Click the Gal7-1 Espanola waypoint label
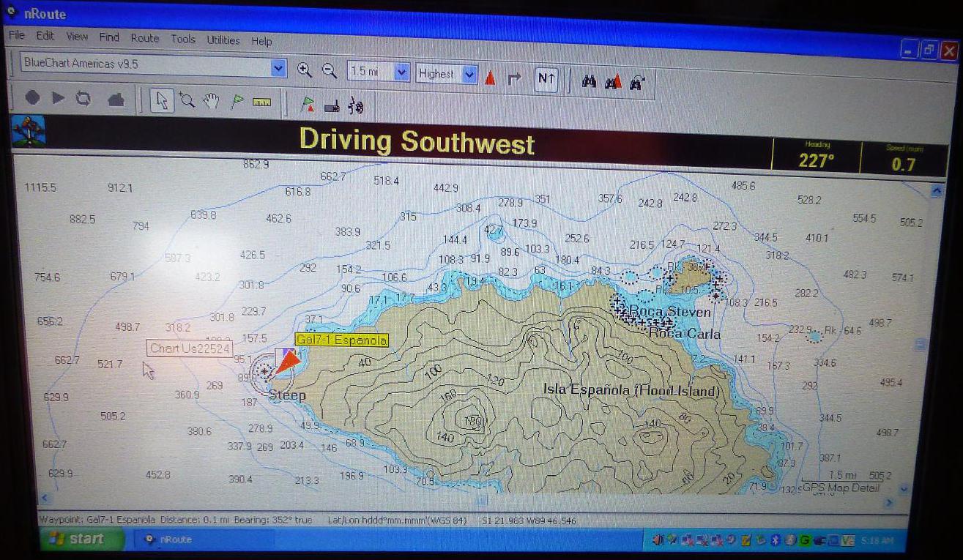Viewport: 963px width, 560px height. 341,340
